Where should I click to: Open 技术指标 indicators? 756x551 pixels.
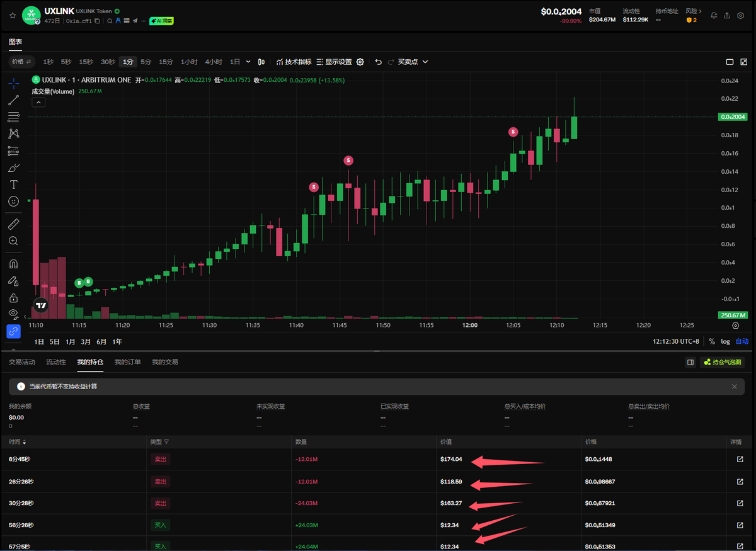coord(294,62)
